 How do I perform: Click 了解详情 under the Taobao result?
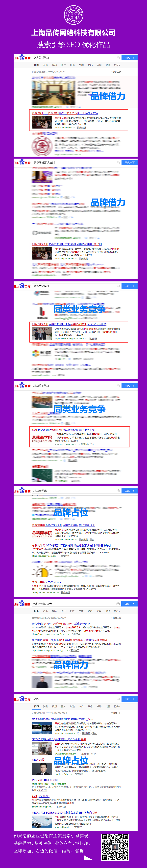43,790
